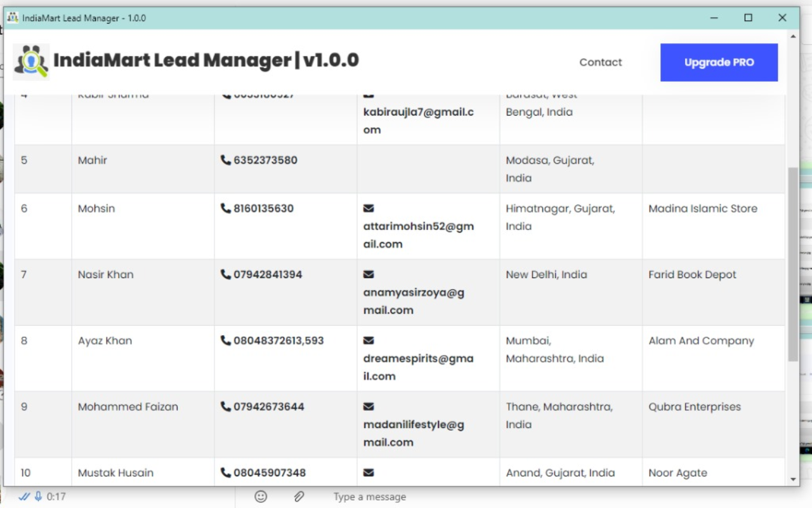Screen dimensions: 812x508
Task: Click the double checkmark delivery icon
Action: [24, 497]
